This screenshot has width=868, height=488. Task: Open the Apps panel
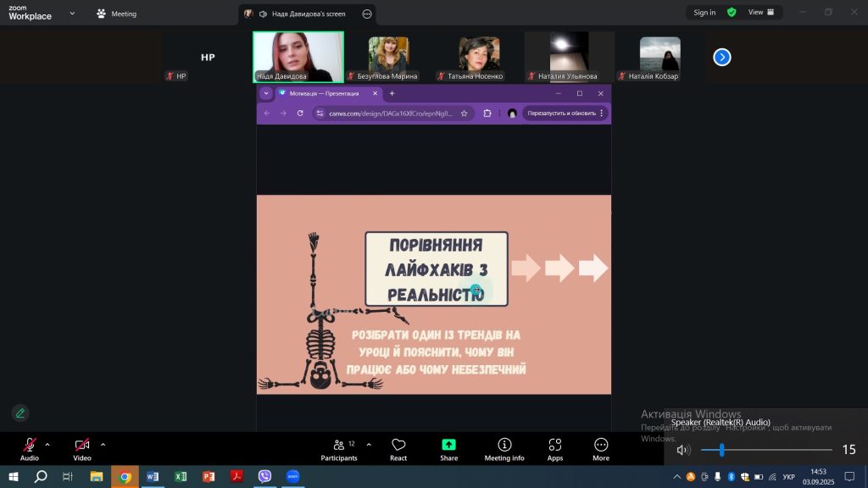pos(554,449)
